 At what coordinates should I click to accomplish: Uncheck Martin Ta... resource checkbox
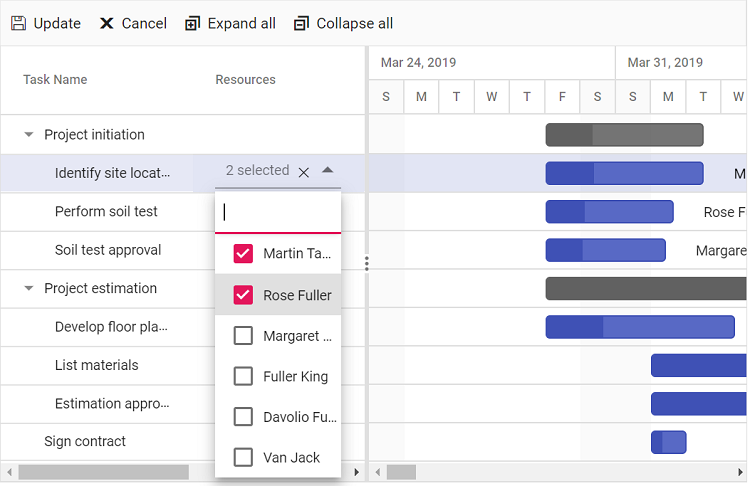[243, 254]
